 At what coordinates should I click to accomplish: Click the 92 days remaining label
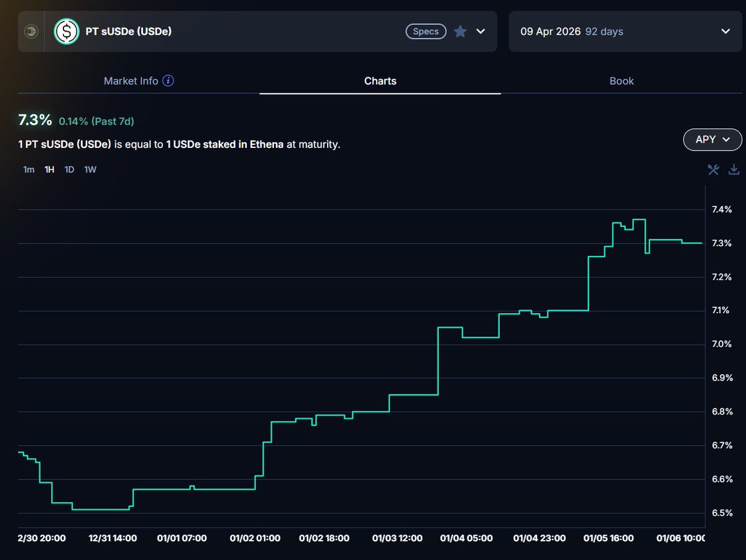tap(604, 31)
